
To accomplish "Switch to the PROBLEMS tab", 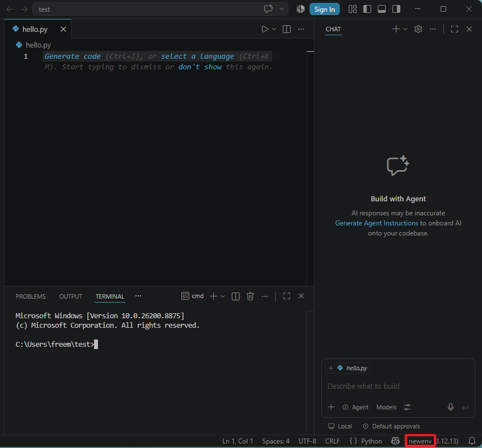I will coord(31,296).
